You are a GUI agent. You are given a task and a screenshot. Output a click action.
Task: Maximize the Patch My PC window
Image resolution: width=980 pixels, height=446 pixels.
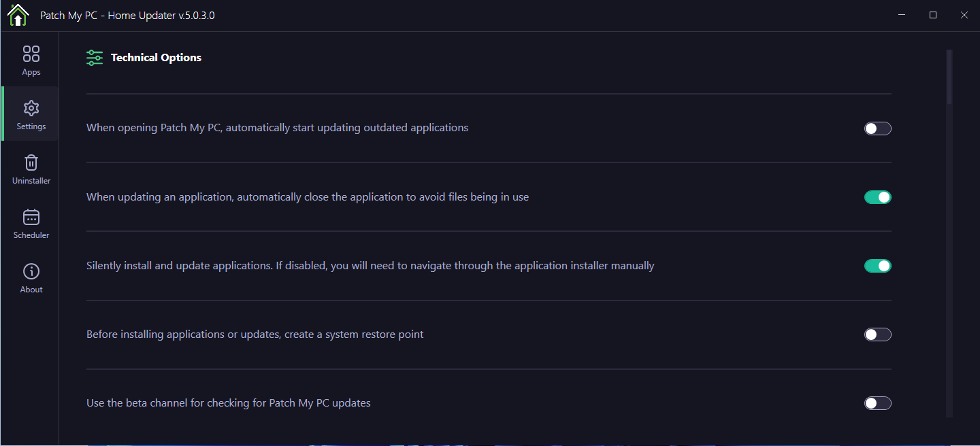[x=933, y=15]
